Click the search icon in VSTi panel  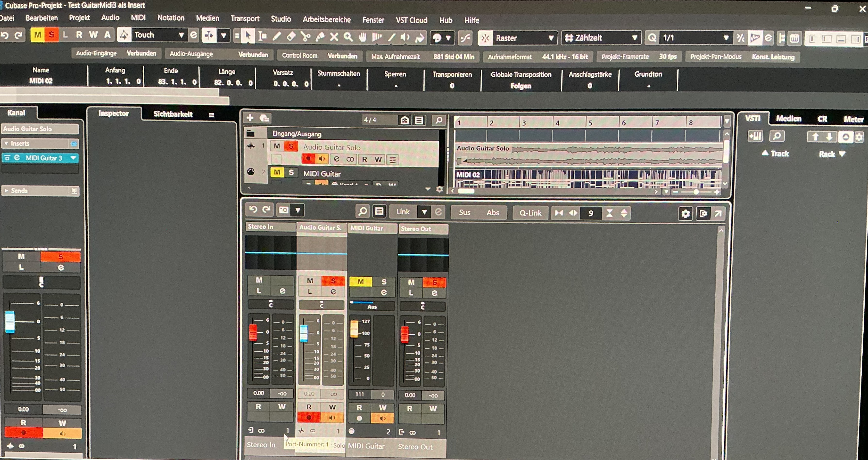[x=777, y=136]
